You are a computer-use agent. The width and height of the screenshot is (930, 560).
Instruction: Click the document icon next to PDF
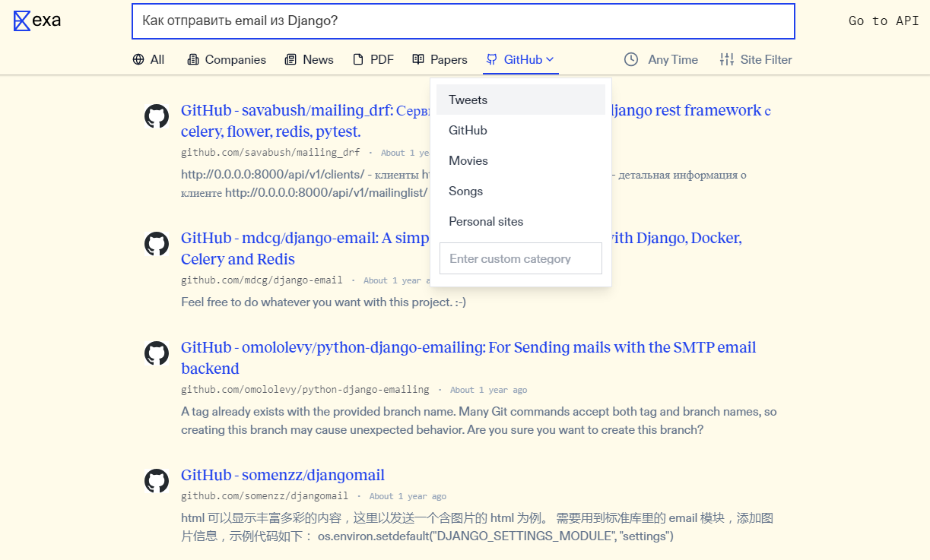[x=358, y=59]
